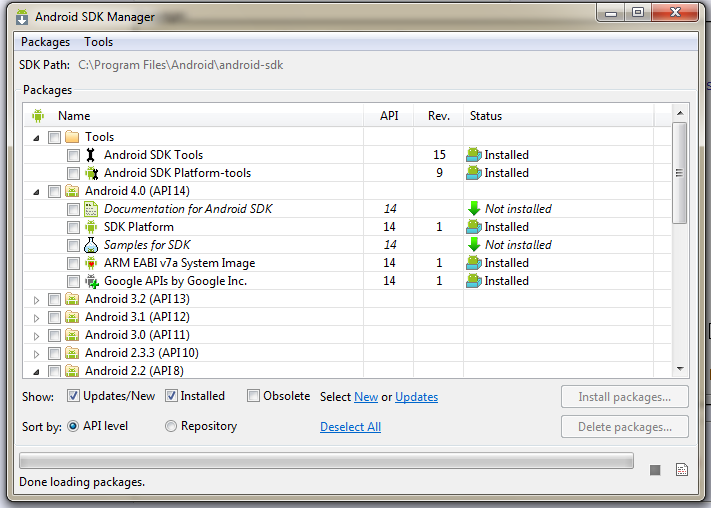711x508 pixels.
Task: Click Installed status icon for Android SDK Tools
Action: coord(474,155)
